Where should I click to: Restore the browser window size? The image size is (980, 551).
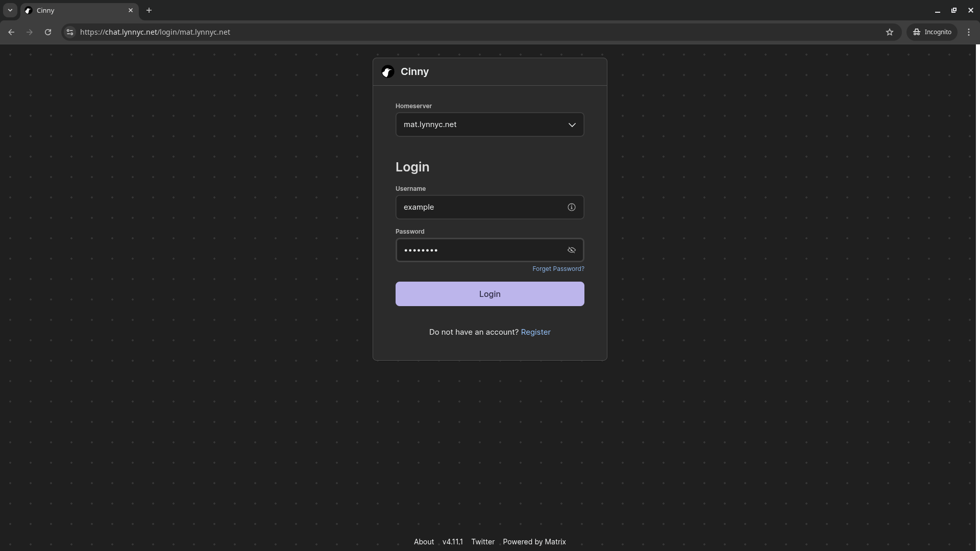click(954, 10)
